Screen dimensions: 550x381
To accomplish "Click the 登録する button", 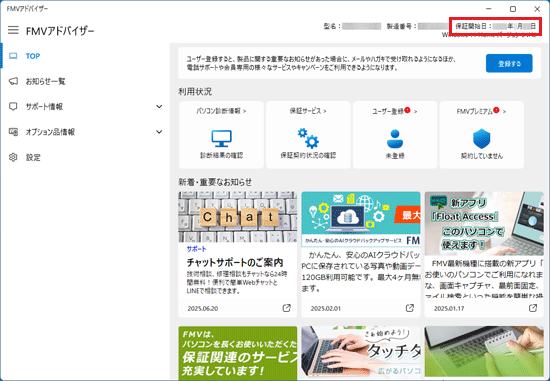I will tap(509, 64).
